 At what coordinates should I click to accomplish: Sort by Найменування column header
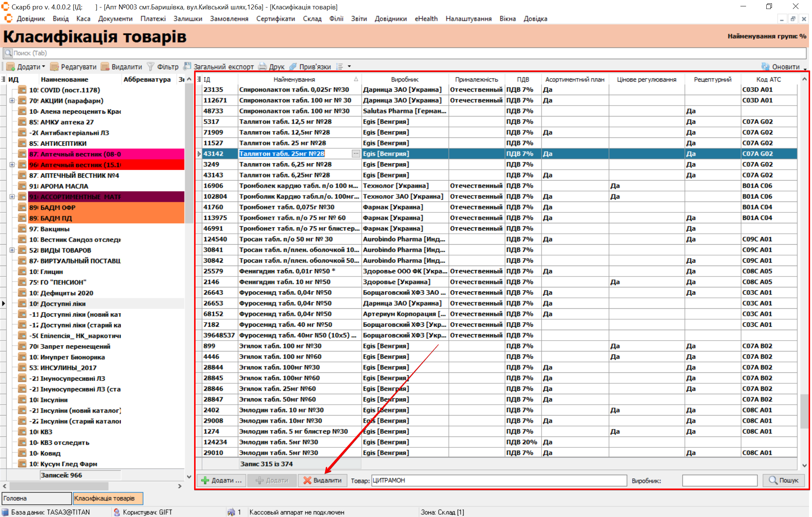[294, 79]
